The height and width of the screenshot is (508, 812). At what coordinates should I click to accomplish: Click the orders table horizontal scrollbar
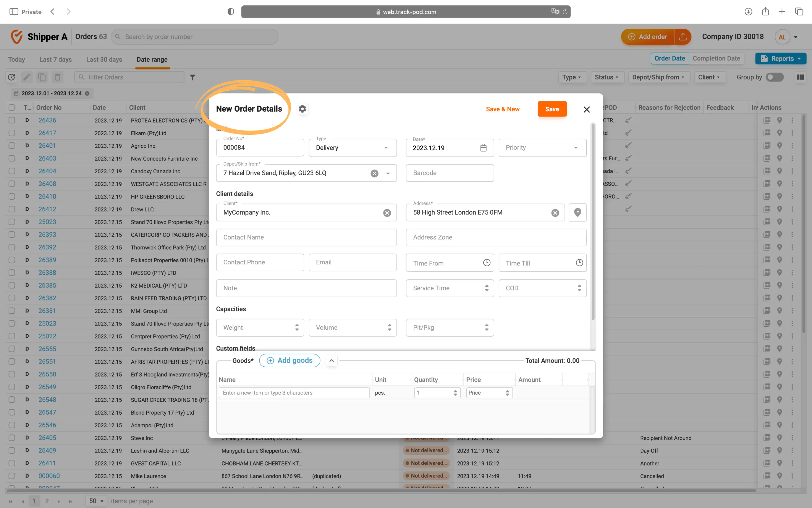[x=381, y=490]
